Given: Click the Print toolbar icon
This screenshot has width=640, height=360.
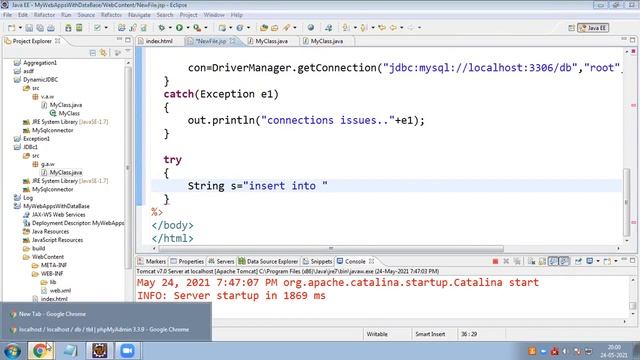Looking at the screenshot, I should [51, 28].
